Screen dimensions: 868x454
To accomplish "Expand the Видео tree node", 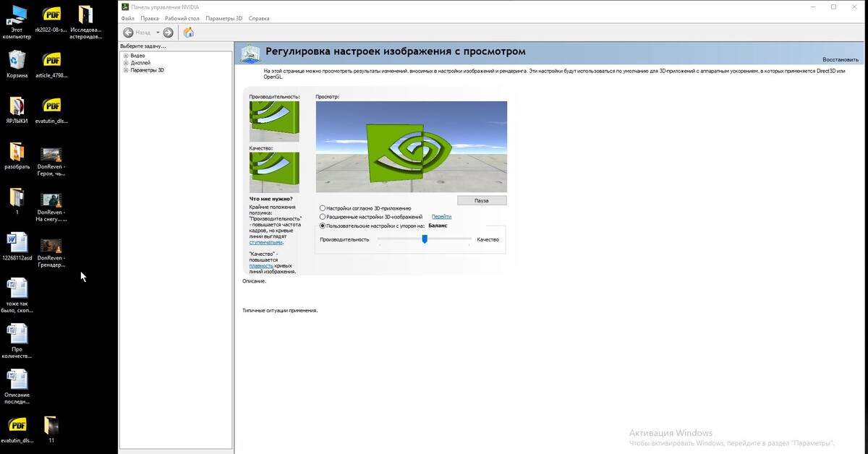I will tap(126, 56).
